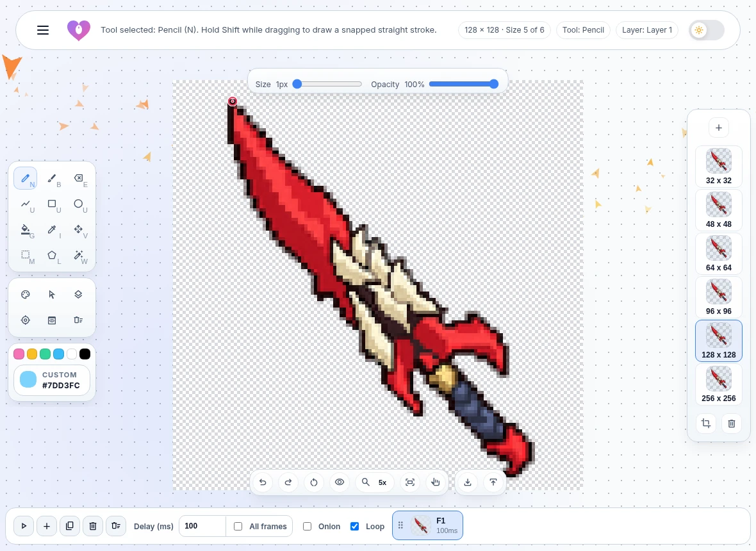Toggle the light/dark theme switch
756x551 pixels.
(x=706, y=30)
